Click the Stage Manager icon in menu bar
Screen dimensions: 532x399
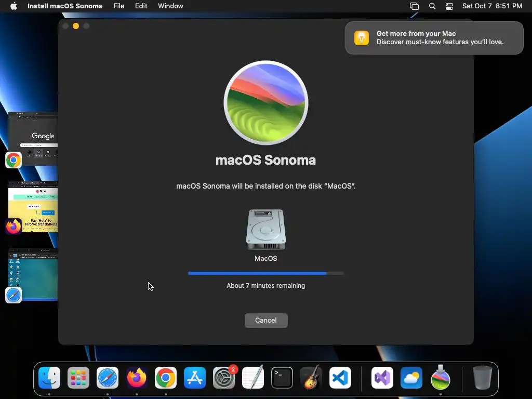414,6
